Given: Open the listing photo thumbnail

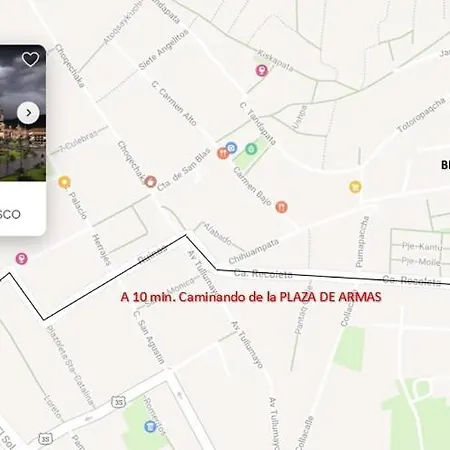Looking at the screenshot, I should pos(23,113).
